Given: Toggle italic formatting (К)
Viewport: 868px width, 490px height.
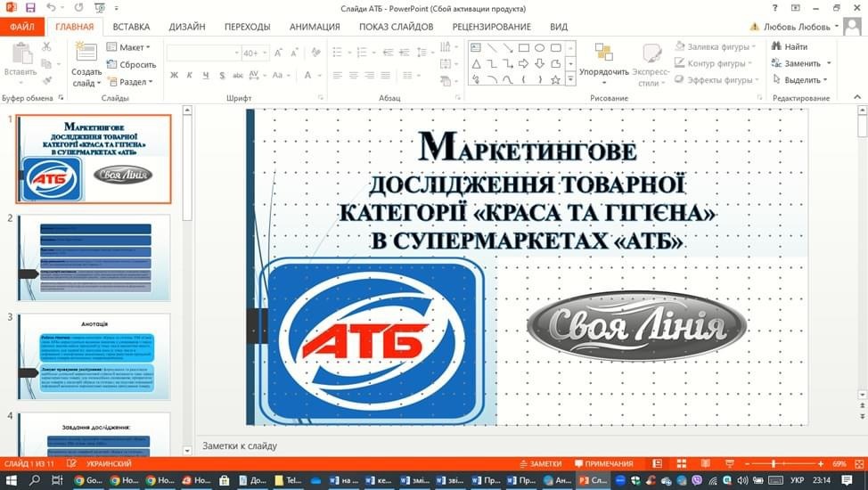Looking at the screenshot, I should coord(190,76).
